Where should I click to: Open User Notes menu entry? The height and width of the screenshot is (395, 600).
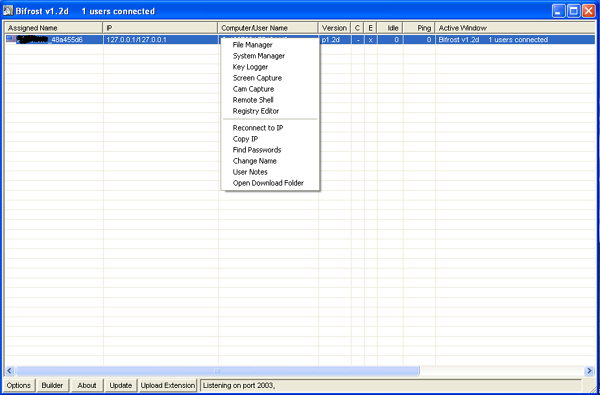click(x=270, y=172)
